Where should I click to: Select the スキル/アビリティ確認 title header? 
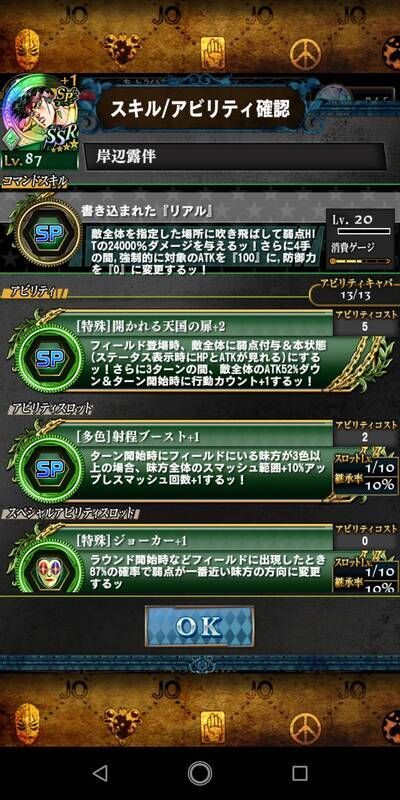point(200,108)
